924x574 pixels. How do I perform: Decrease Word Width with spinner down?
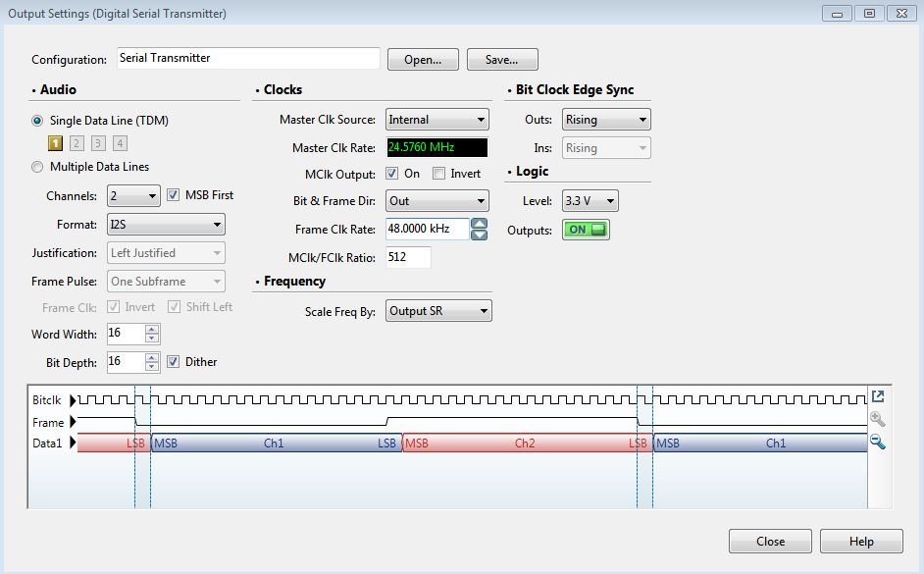pyautogui.click(x=152, y=339)
